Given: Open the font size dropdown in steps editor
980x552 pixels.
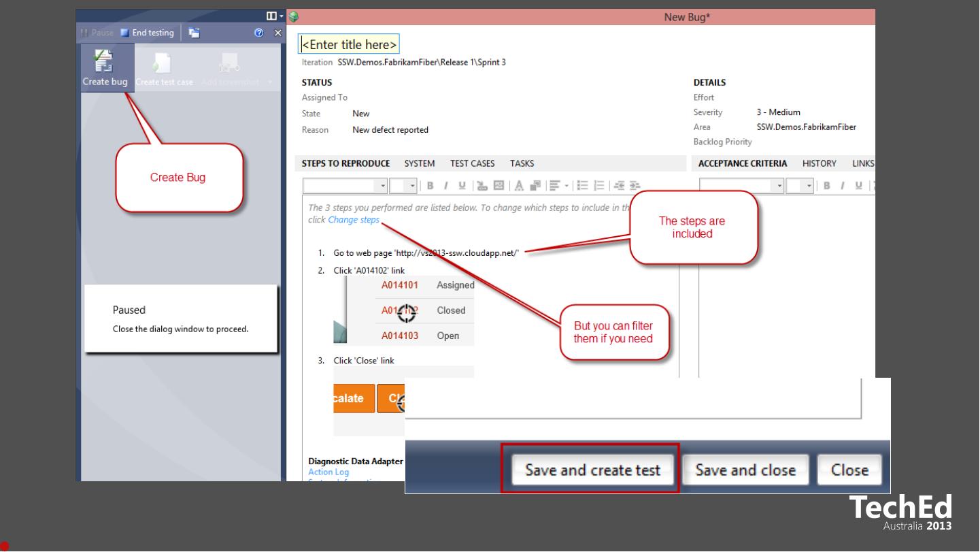Looking at the screenshot, I should pos(413,186).
